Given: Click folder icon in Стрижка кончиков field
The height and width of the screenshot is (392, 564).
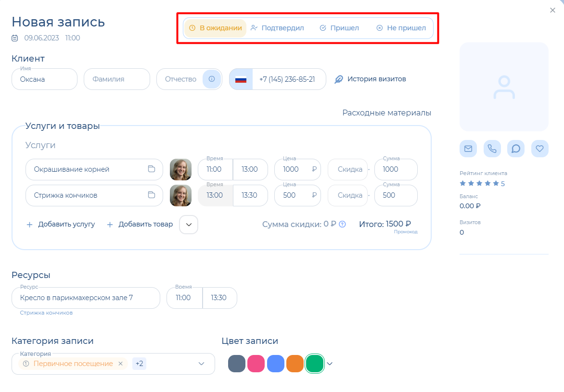Looking at the screenshot, I should (x=151, y=195).
